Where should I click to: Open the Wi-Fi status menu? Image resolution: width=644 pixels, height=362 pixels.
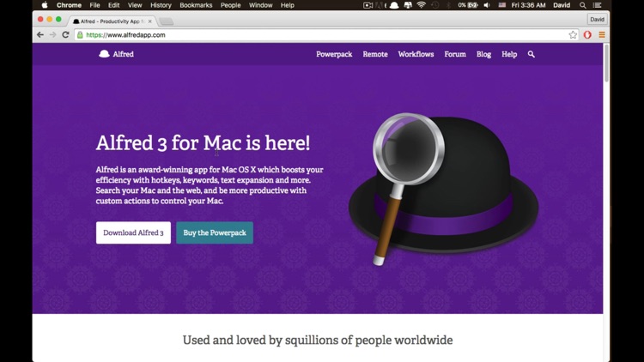421,5
